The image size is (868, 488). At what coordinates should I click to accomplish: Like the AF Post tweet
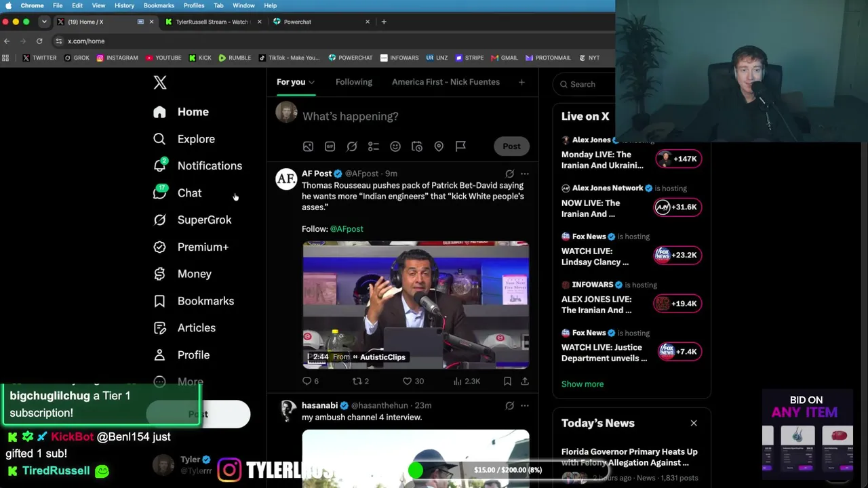[x=413, y=382]
